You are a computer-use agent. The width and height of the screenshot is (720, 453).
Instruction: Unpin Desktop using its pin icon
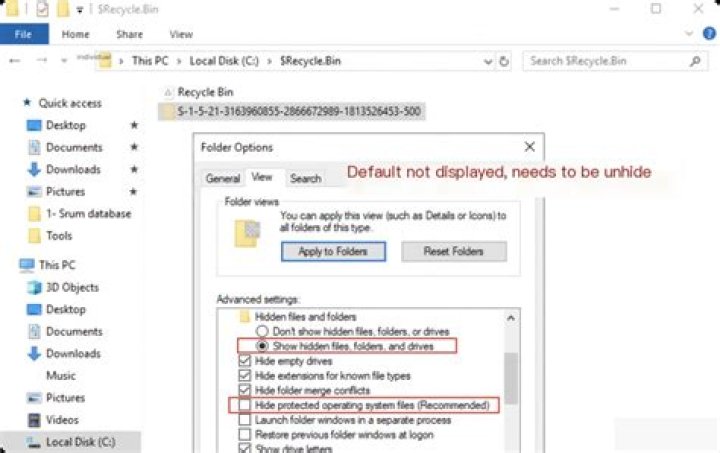click(134, 125)
